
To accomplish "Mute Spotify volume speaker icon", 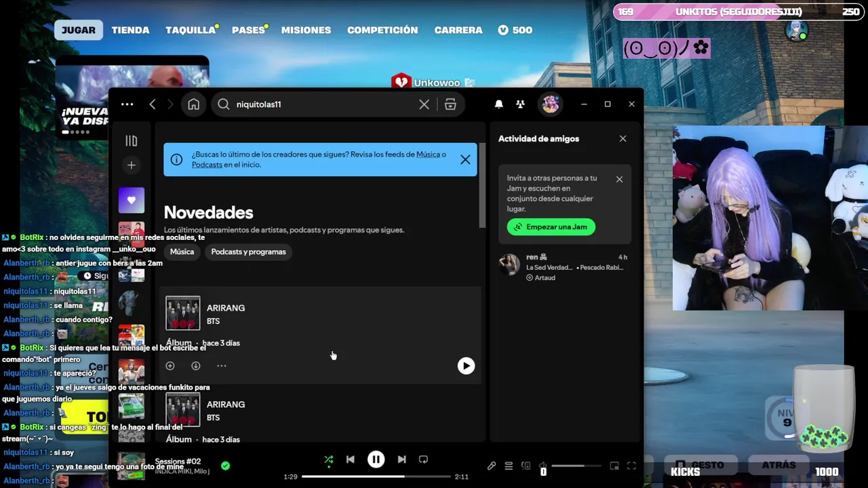I will [x=542, y=466].
